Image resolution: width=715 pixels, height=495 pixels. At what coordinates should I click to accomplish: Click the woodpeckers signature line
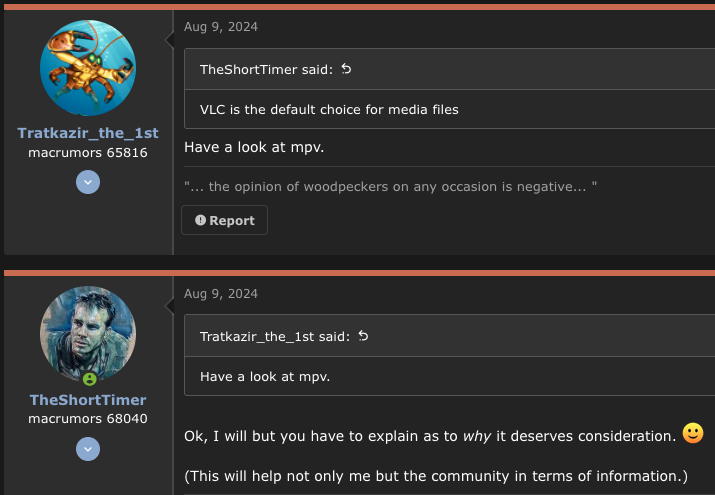[x=390, y=186]
